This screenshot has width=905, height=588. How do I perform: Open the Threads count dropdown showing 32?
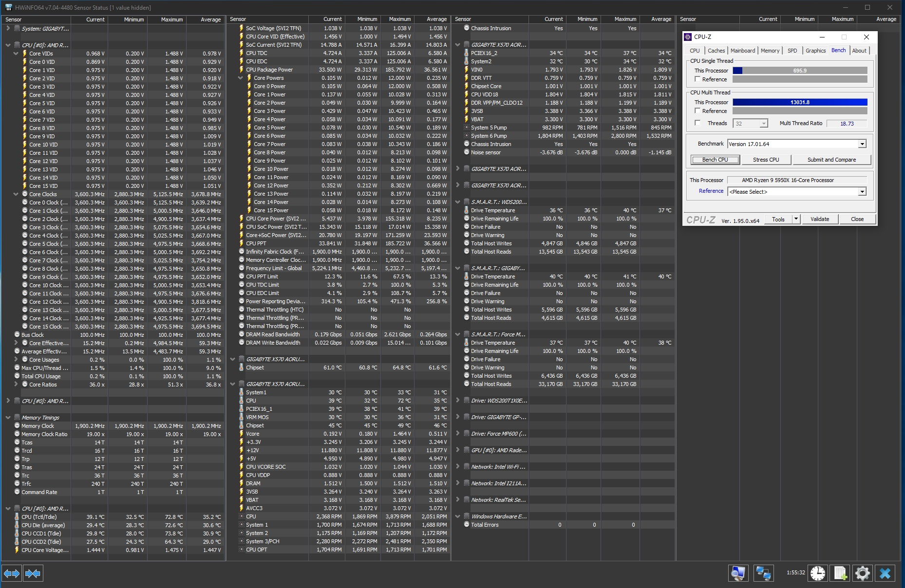pos(764,124)
